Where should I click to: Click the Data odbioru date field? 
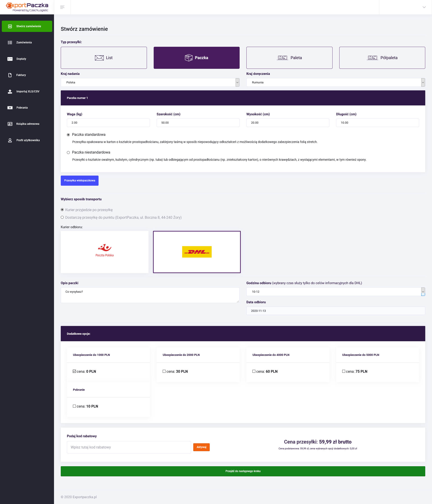[335, 311]
